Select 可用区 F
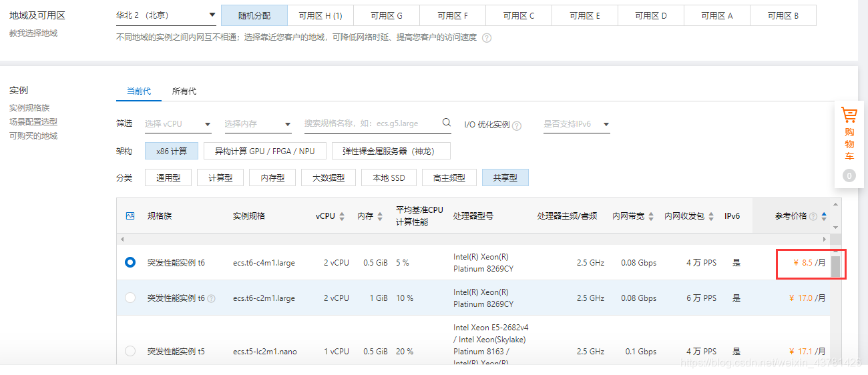This screenshot has height=375, width=868. click(453, 15)
